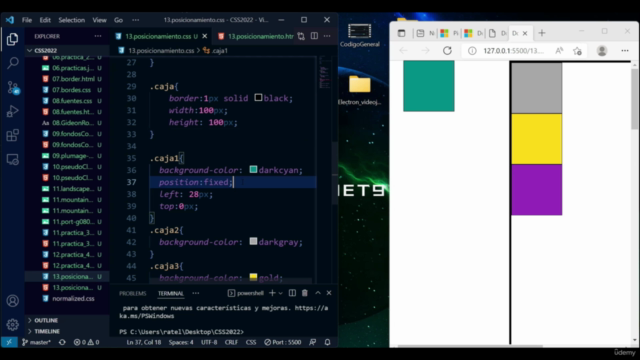Select the TERMINAL panel tab

coord(171,293)
